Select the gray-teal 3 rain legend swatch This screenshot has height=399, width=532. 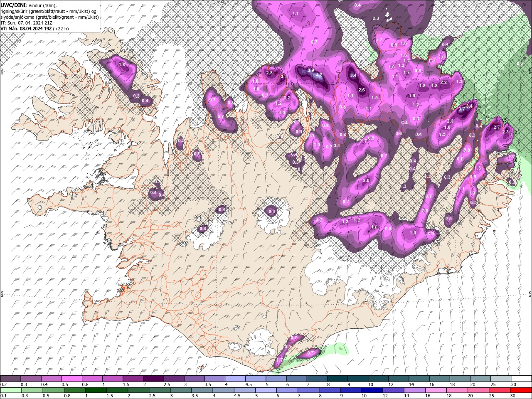180,390
